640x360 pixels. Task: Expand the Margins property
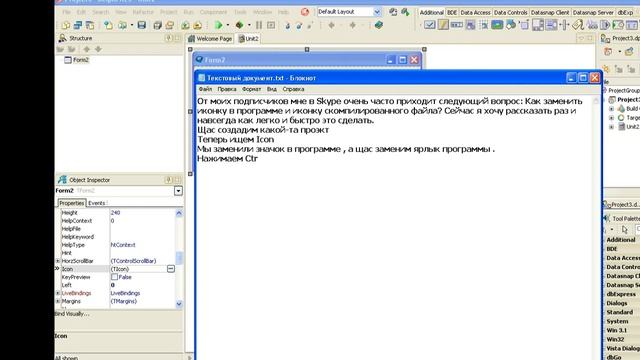coord(58,301)
